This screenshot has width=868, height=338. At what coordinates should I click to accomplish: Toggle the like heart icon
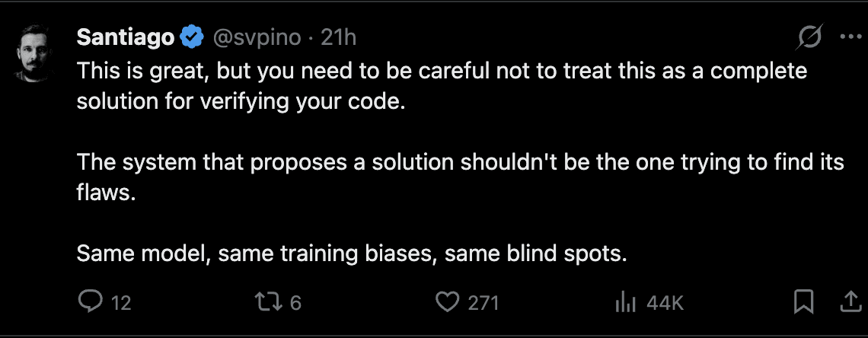click(447, 302)
